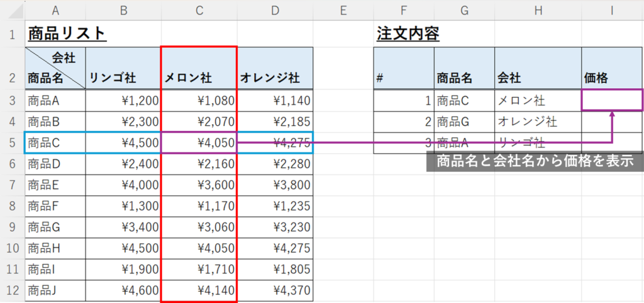This screenshot has height=303, width=644.
Task: Click the 商品リスト title cell
Action: (67, 33)
